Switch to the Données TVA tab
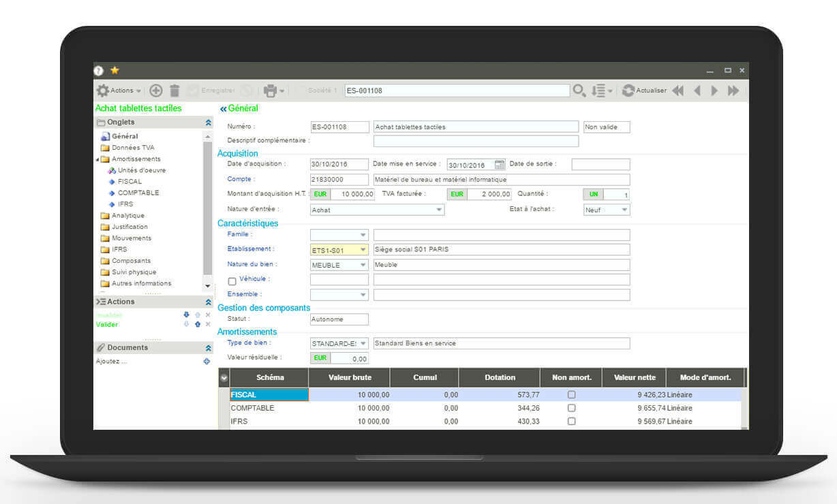 [x=134, y=147]
